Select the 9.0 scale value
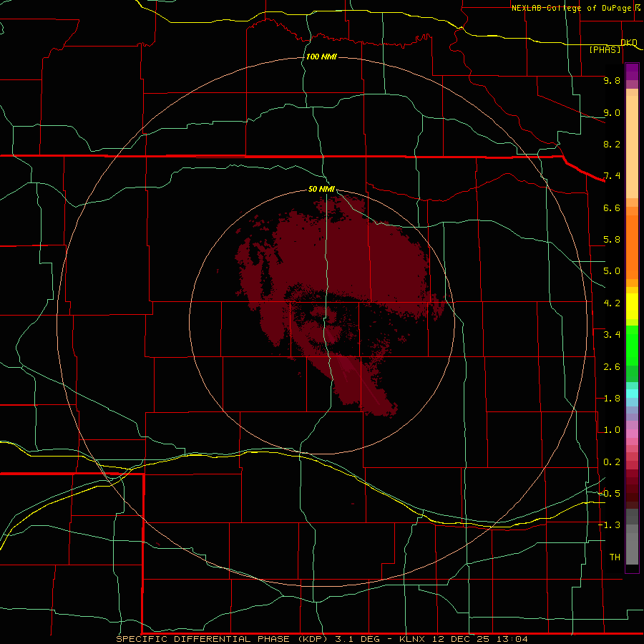Screen dimensions: 644x644 tap(612, 112)
